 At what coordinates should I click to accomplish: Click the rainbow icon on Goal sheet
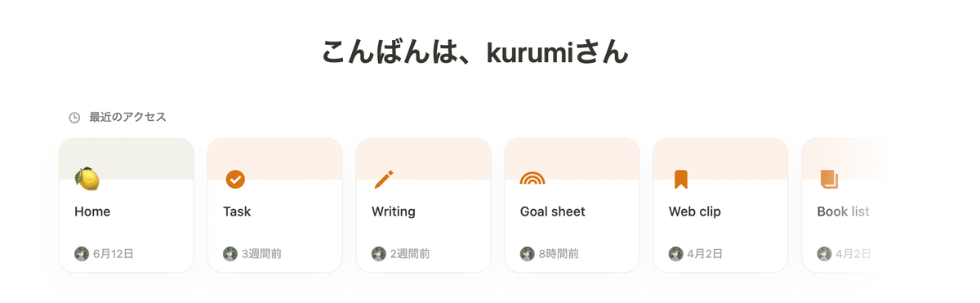coord(532,179)
